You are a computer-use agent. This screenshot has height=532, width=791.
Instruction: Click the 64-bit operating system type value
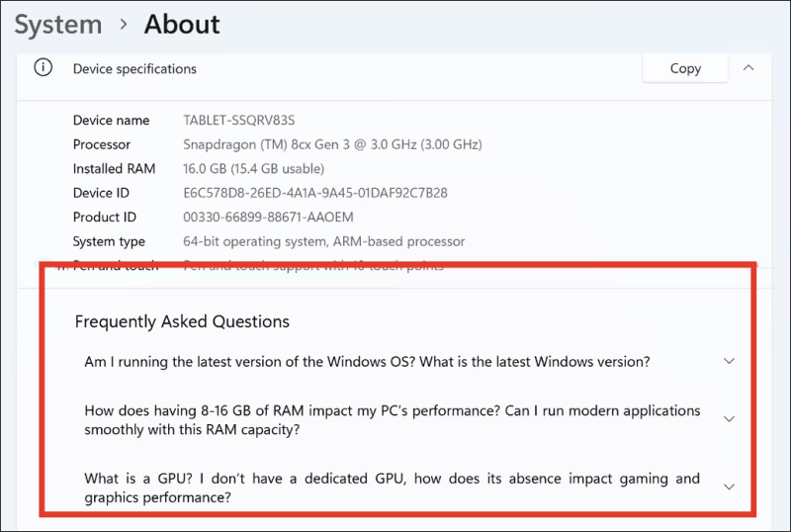324,241
